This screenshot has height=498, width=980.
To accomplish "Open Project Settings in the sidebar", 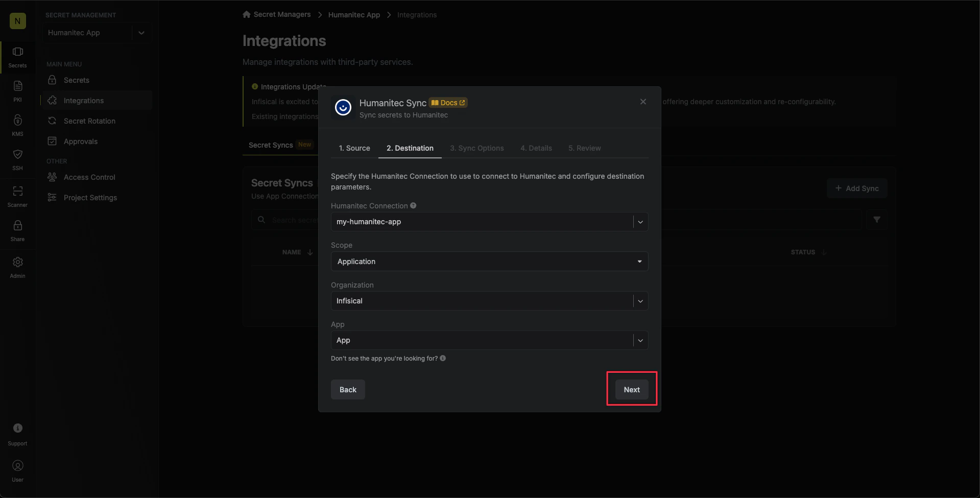I will (x=97, y=198).
